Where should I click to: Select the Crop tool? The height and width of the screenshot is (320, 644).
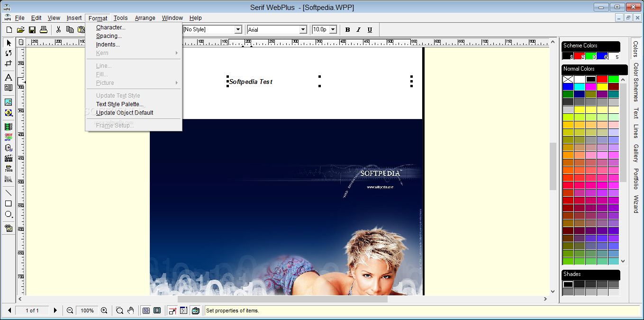[9, 63]
